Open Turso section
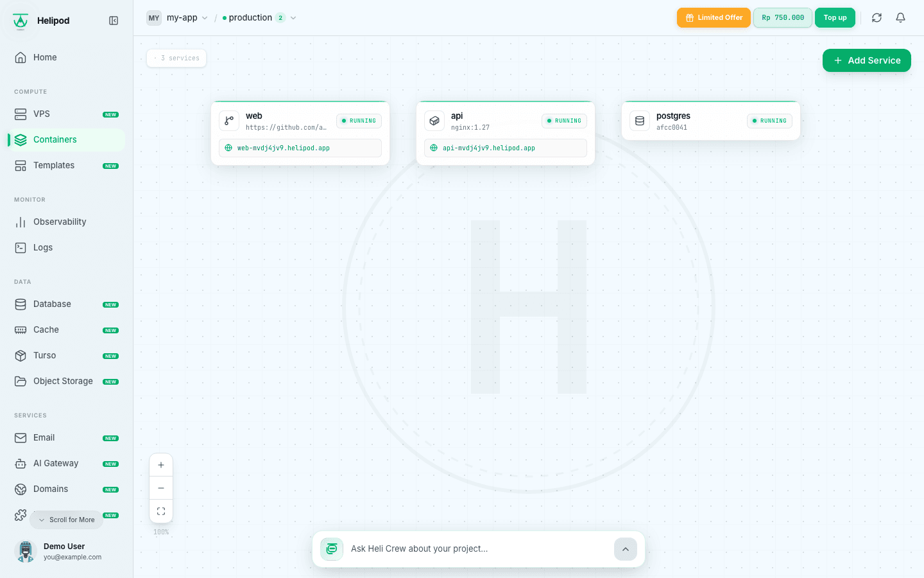924x578 pixels. coord(67,355)
